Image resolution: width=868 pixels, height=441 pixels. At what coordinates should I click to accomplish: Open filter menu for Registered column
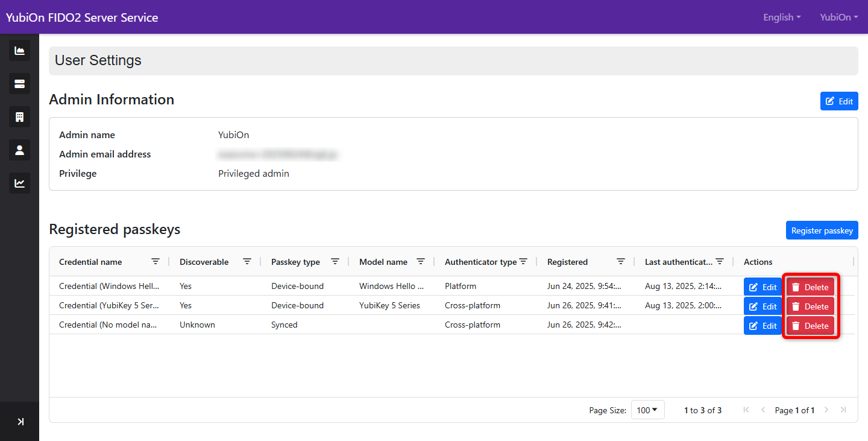pos(621,262)
